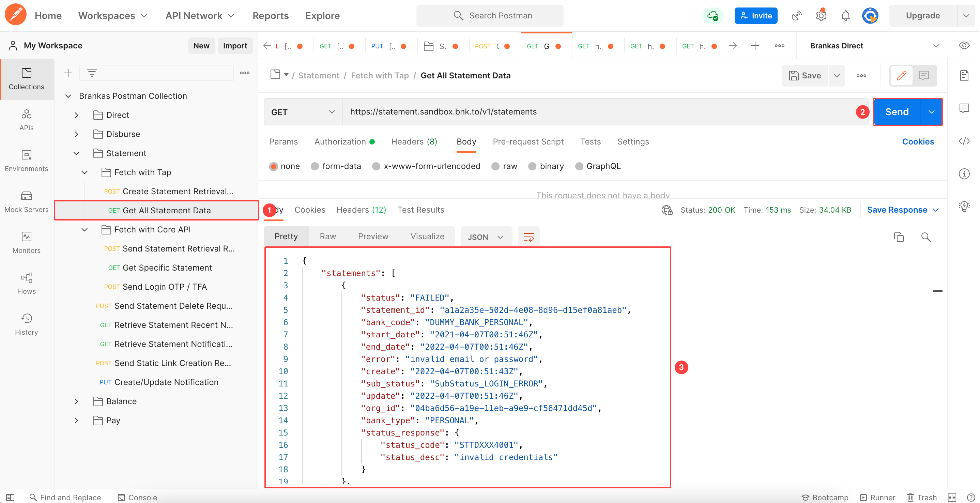Search the response with the magnifier icon

point(925,237)
